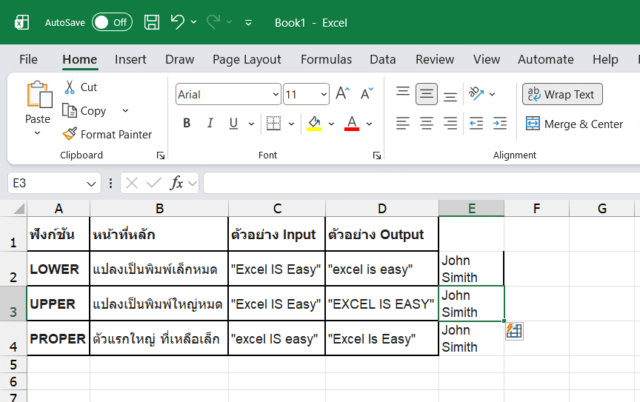
Task: Click the Cancel X formula icon
Action: 132,183
